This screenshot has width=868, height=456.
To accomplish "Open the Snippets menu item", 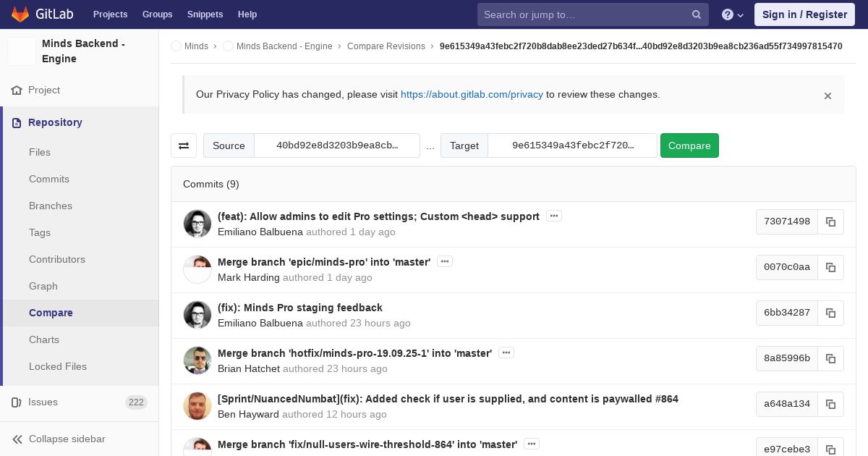I will (x=205, y=14).
